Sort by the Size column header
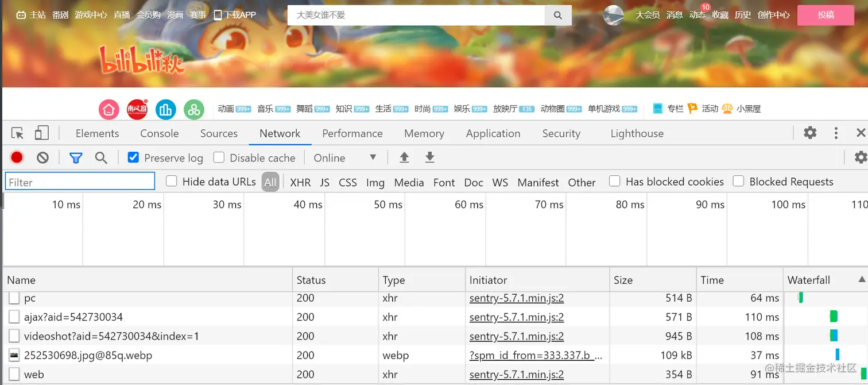 pyautogui.click(x=653, y=280)
